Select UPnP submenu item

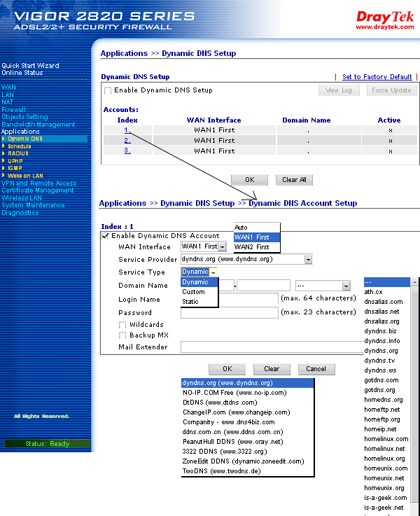coord(15,161)
